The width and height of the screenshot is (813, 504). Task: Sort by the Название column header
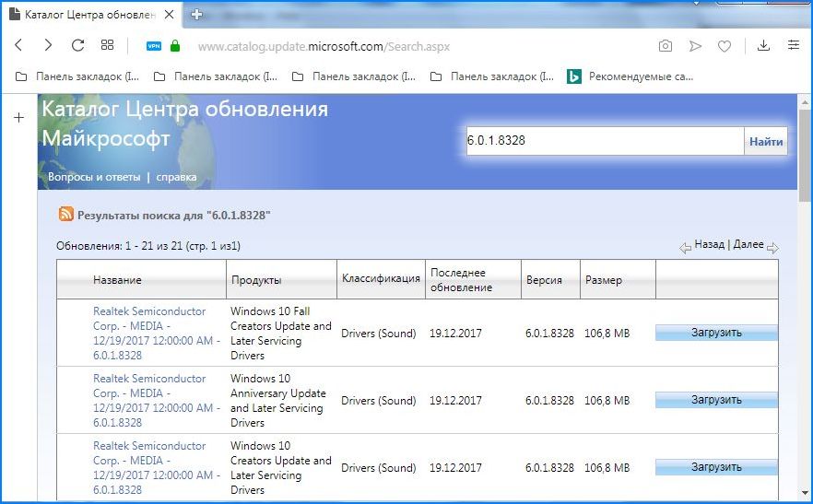[117, 280]
